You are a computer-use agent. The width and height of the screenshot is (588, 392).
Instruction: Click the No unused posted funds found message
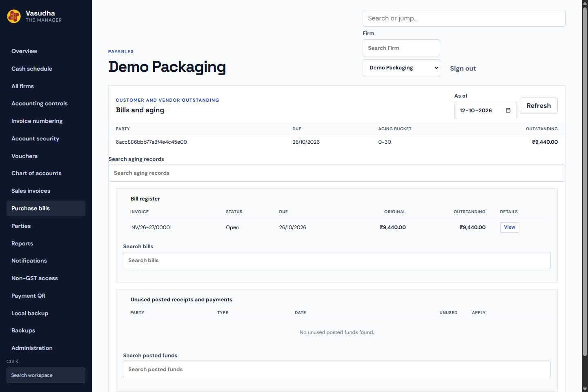[x=337, y=332]
